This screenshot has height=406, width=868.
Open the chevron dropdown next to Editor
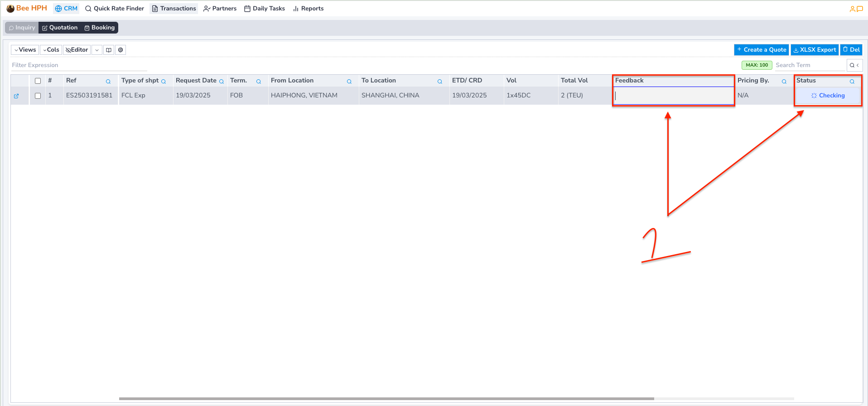tap(97, 50)
